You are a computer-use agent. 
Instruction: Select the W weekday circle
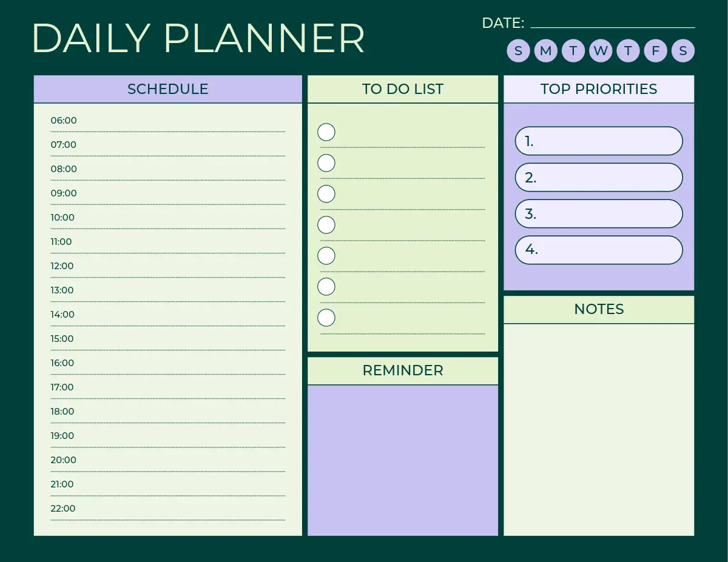(x=601, y=51)
